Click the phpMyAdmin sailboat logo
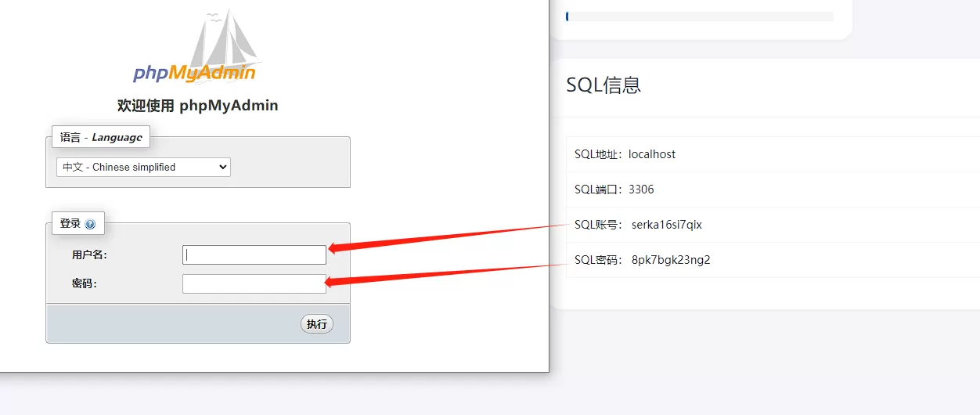The width and height of the screenshot is (980, 415). [x=197, y=48]
